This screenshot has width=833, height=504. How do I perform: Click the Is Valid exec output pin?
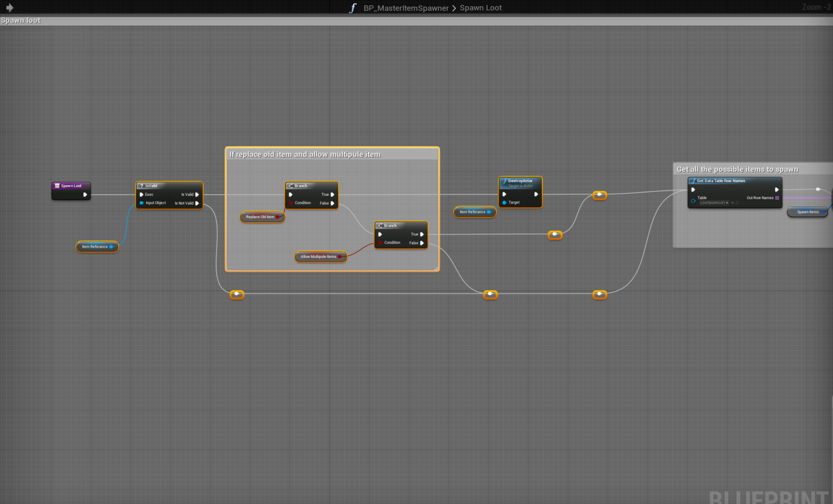197,195
